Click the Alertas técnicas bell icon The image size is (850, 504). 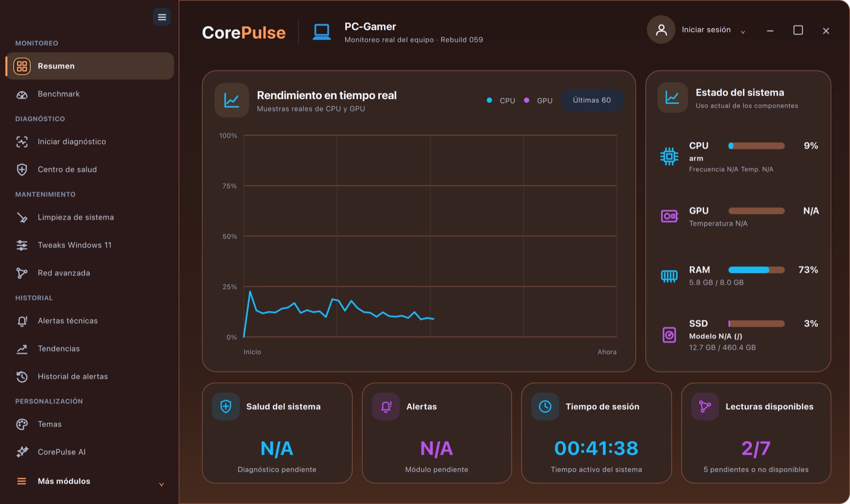click(22, 321)
